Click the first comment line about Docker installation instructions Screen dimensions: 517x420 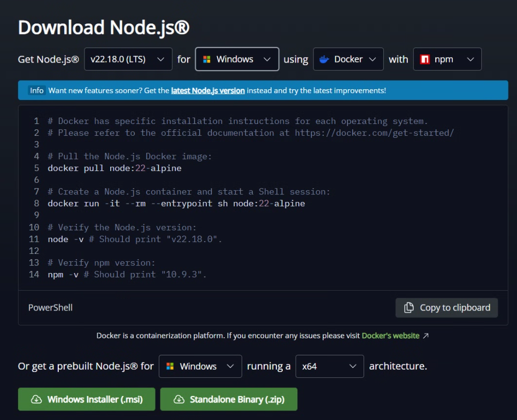click(238, 121)
